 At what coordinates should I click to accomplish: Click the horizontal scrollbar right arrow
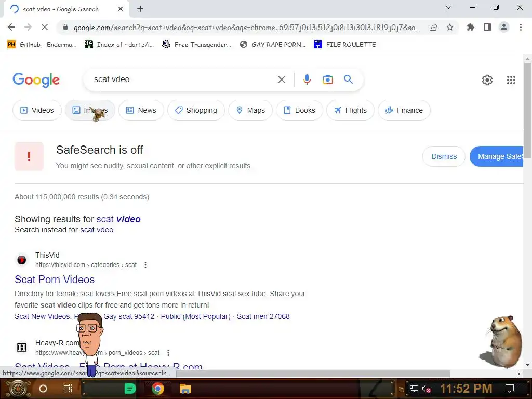tap(519, 374)
